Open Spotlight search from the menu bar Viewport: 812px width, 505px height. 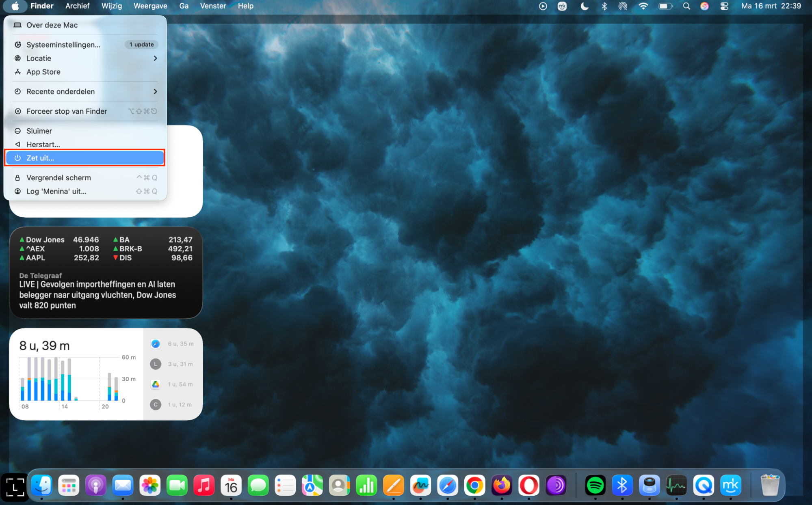[686, 6]
